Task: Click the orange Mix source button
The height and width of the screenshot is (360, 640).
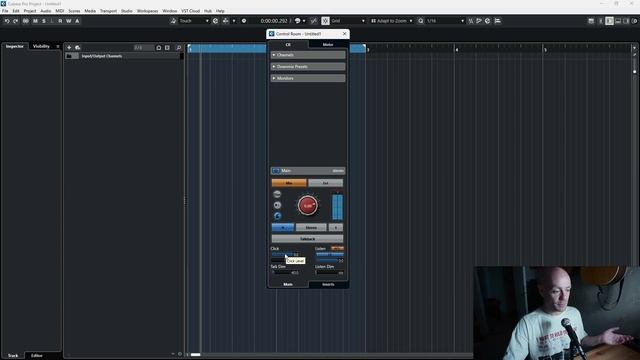Action: click(289, 183)
